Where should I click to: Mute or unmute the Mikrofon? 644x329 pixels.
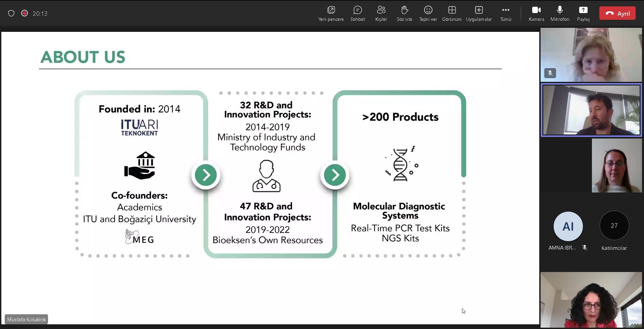pyautogui.click(x=560, y=14)
